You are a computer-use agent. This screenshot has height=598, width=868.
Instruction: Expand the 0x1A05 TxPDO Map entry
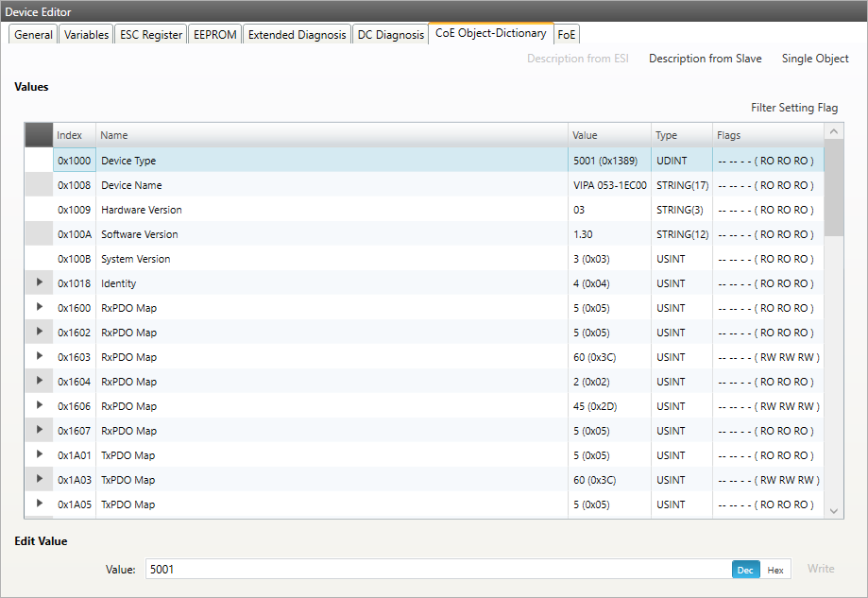(40, 504)
